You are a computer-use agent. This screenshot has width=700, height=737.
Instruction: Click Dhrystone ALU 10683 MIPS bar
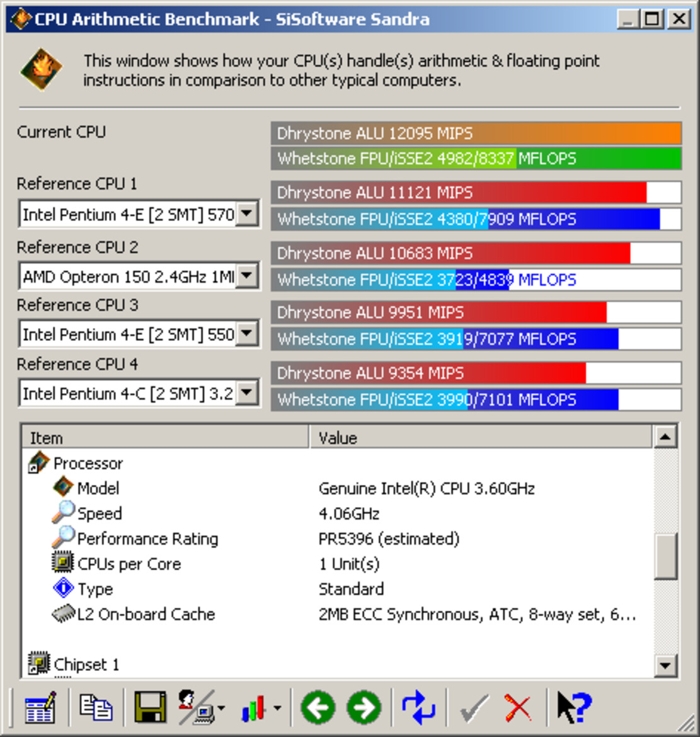(x=476, y=253)
